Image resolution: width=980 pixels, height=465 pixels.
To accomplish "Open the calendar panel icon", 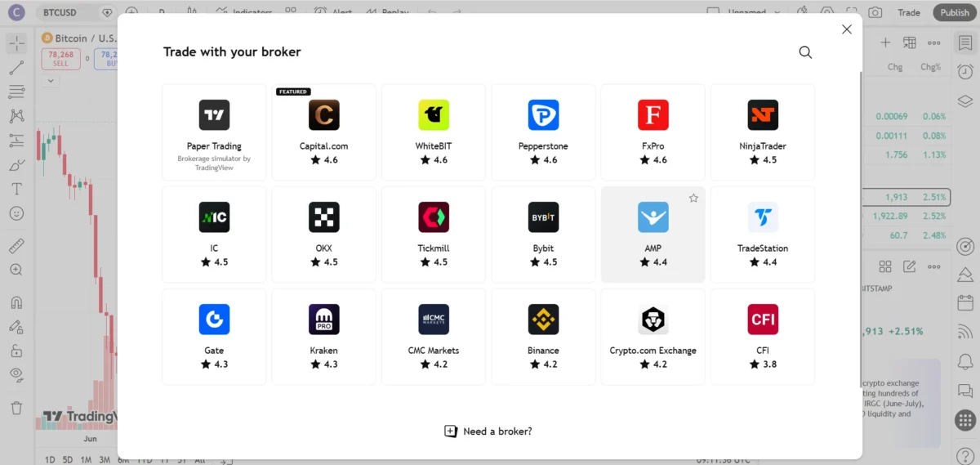I will tap(965, 302).
